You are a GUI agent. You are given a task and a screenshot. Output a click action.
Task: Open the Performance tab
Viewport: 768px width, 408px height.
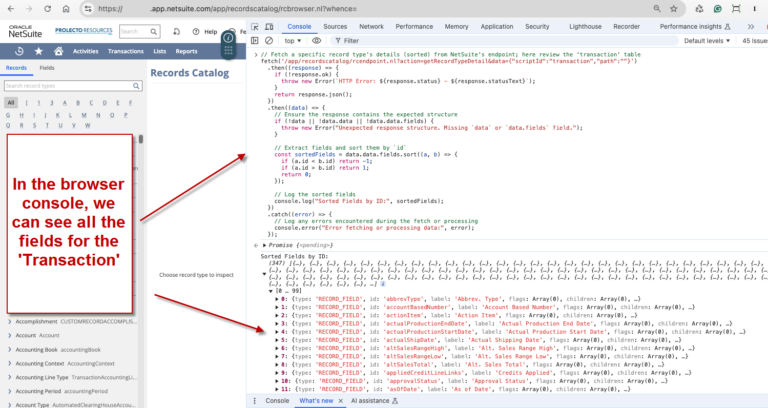point(414,26)
